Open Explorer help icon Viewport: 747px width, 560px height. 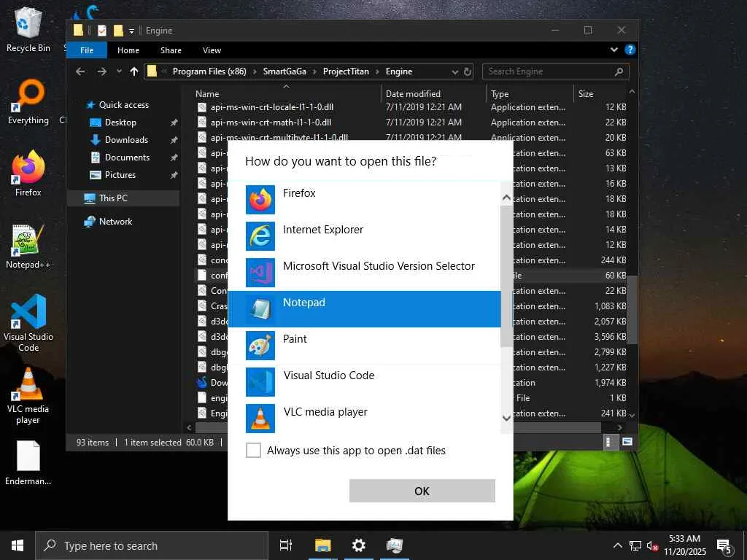point(630,50)
